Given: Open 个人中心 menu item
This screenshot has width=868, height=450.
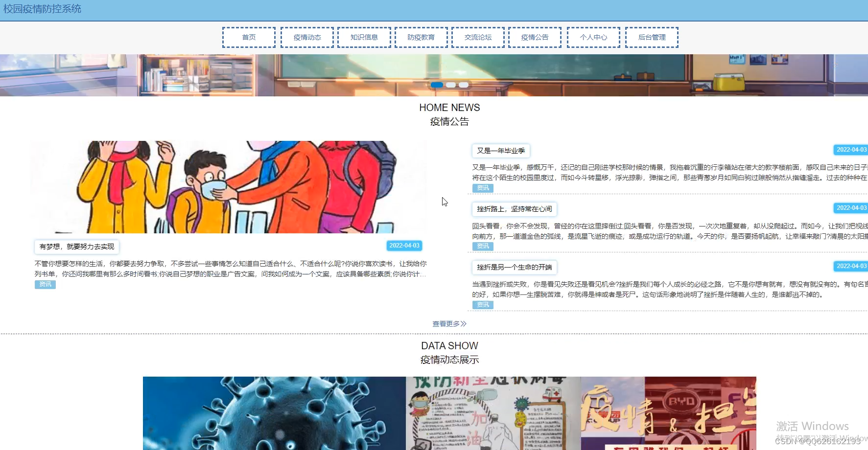Looking at the screenshot, I should pyautogui.click(x=593, y=37).
